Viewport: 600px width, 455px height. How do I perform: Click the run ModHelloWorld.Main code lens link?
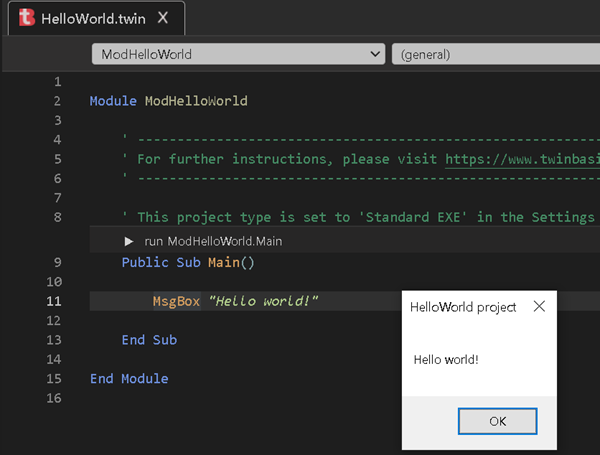coord(213,241)
